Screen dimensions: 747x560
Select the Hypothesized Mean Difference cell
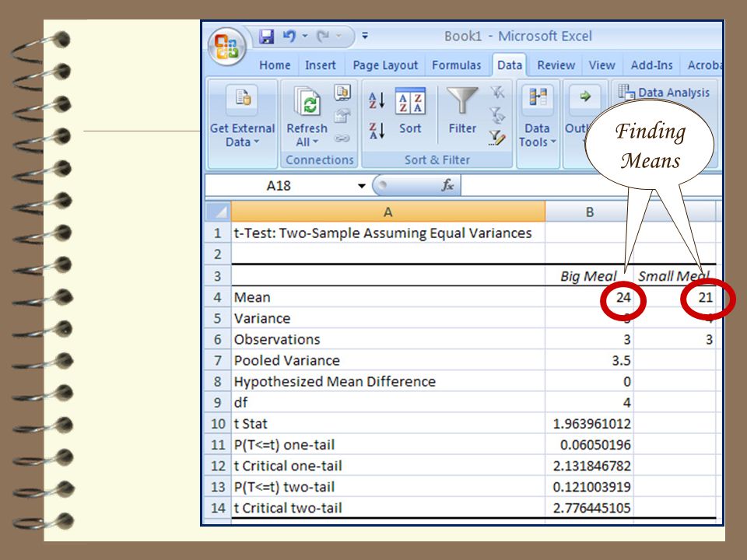point(388,381)
